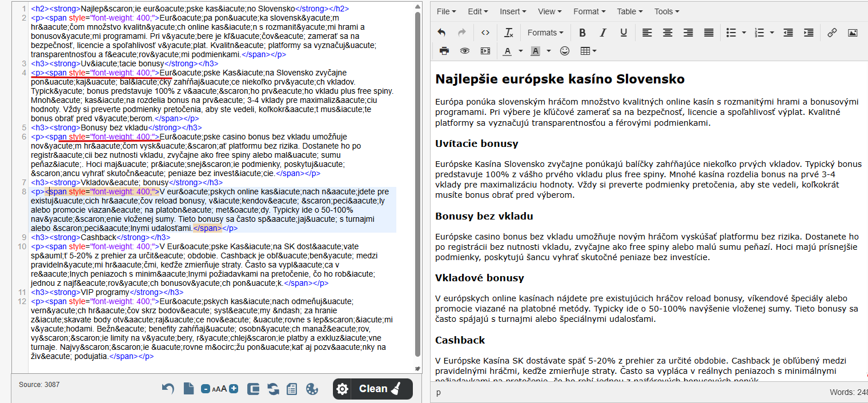The height and width of the screenshot is (403, 868).
Task: Open the Edit menu
Action: [478, 11]
